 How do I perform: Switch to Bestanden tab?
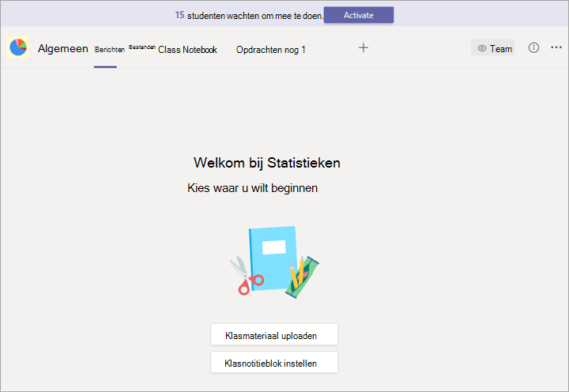tap(142, 47)
